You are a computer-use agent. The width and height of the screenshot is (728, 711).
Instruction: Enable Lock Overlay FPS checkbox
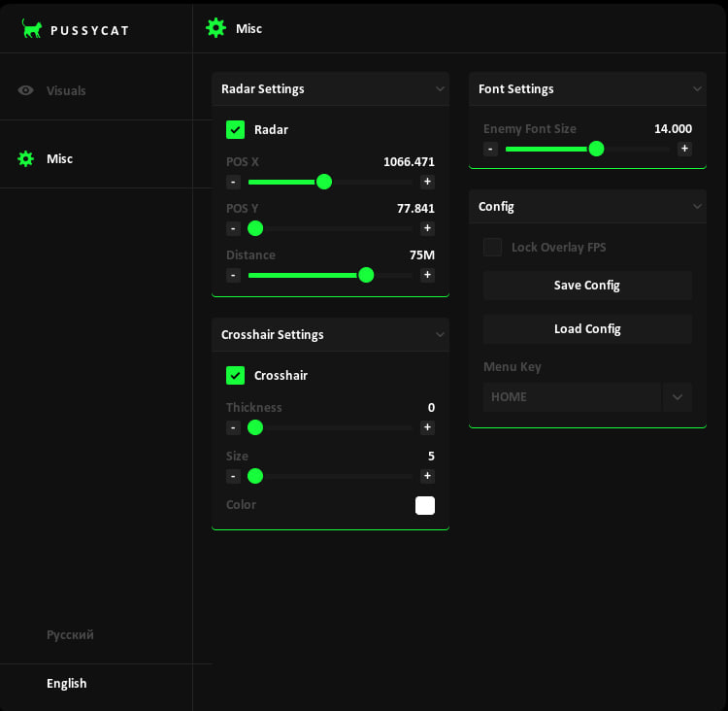(x=492, y=247)
